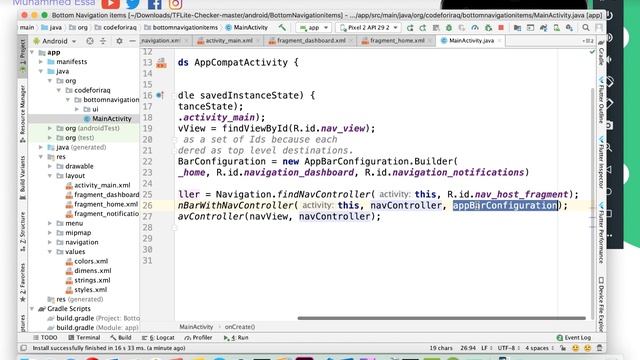Toggle the Gradle tool window on right
This screenshot has width=640, height=360.
click(x=601, y=53)
